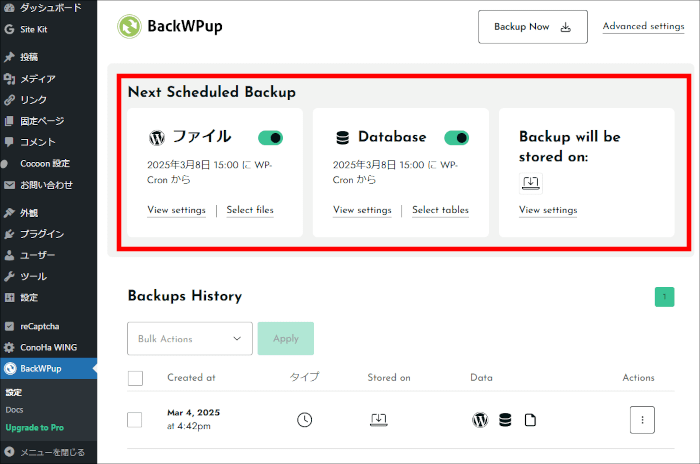Click the Created at column header

[x=191, y=378]
